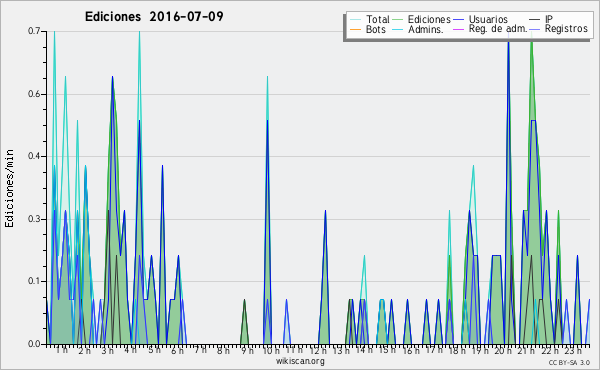Select the 'Total' legend entry

click(369, 19)
